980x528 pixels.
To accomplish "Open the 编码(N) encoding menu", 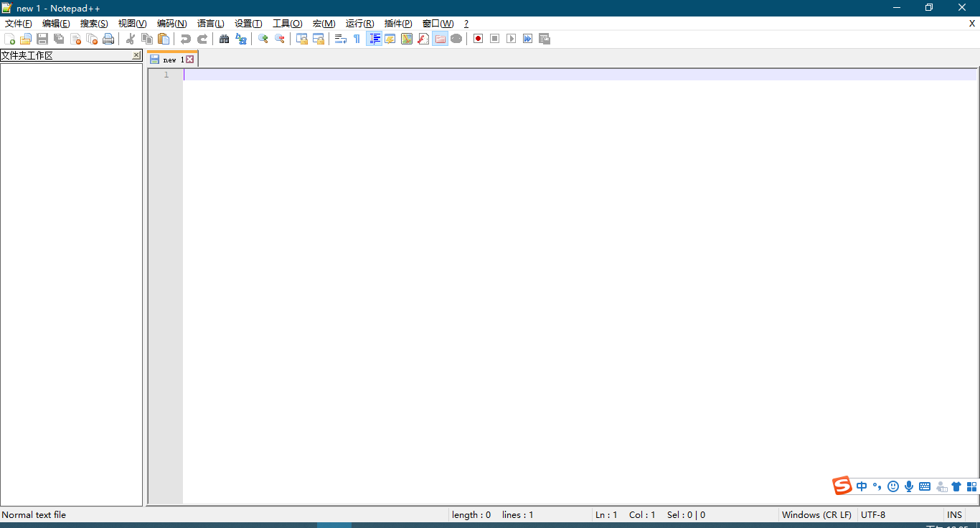I will click(171, 24).
